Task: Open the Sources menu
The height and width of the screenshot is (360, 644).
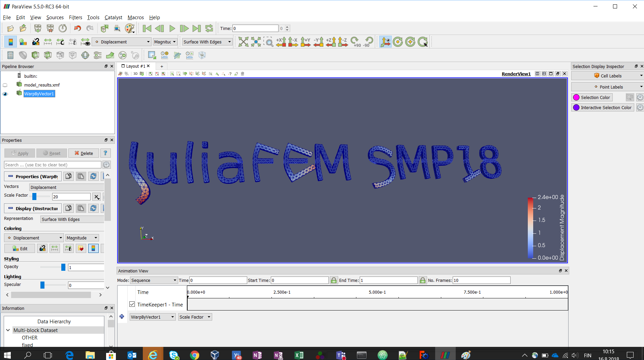Action: [55, 18]
